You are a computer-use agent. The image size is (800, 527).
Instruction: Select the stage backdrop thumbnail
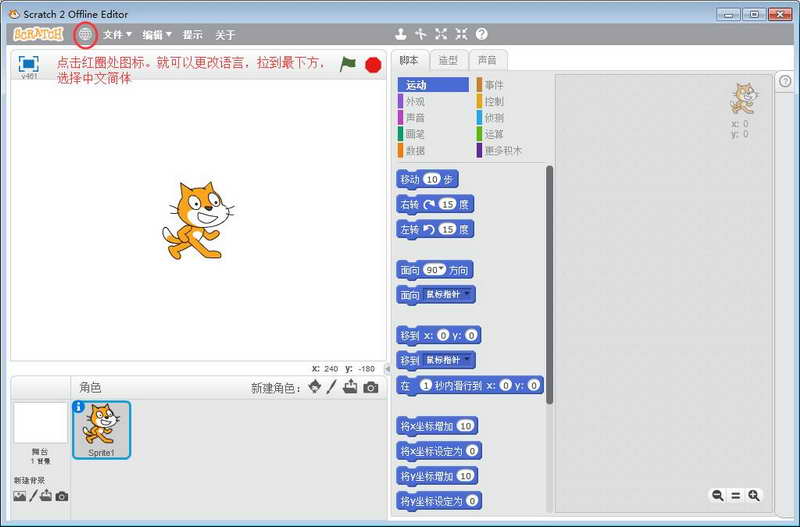point(40,423)
